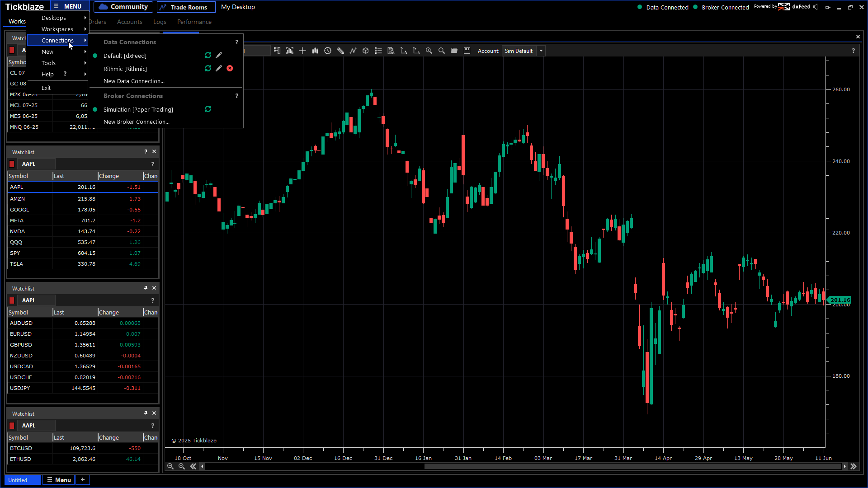Expand the Workspaces submenu
This screenshot has height=488, width=868.
(x=57, y=29)
